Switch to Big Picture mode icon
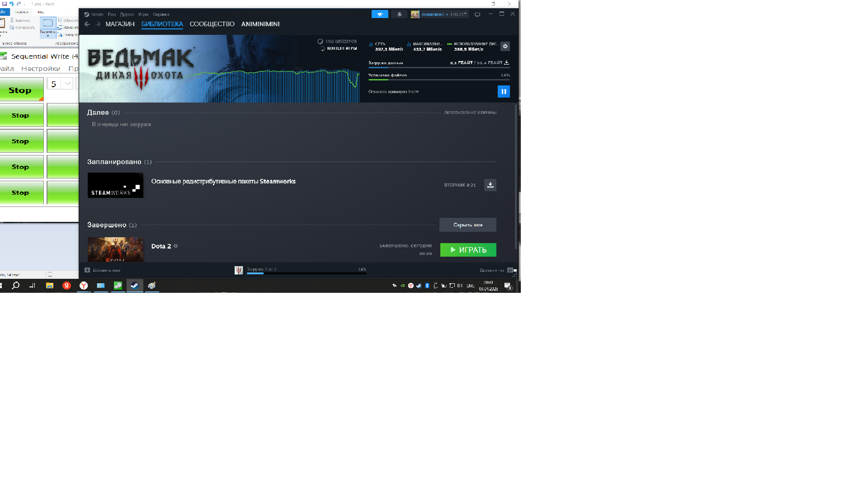 pos(477,14)
